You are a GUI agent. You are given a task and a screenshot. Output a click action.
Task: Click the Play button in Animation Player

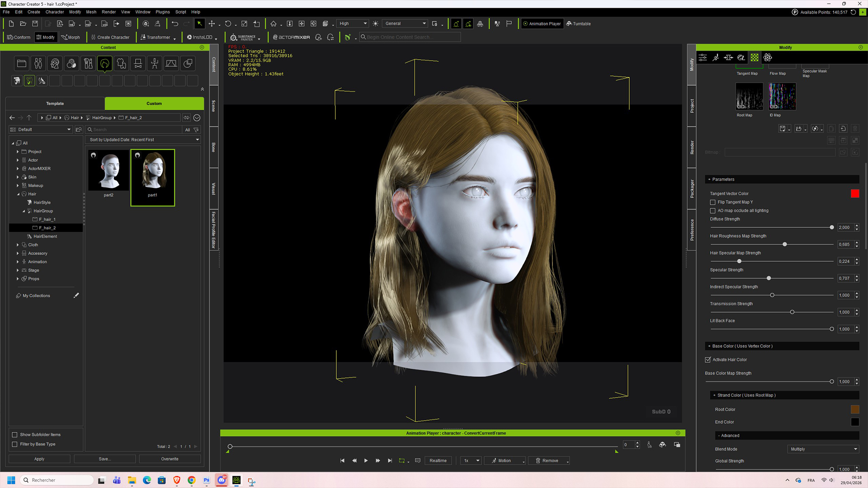pyautogui.click(x=366, y=460)
